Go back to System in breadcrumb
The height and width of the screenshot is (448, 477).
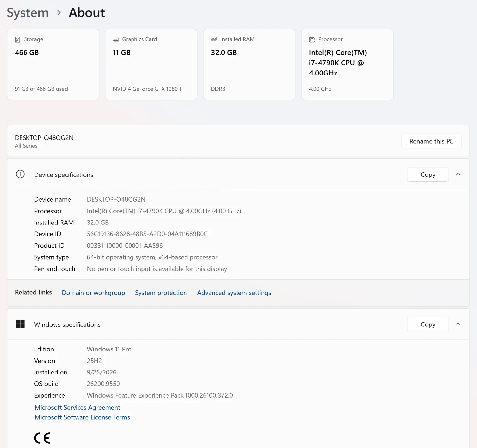pyautogui.click(x=28, y=13)
